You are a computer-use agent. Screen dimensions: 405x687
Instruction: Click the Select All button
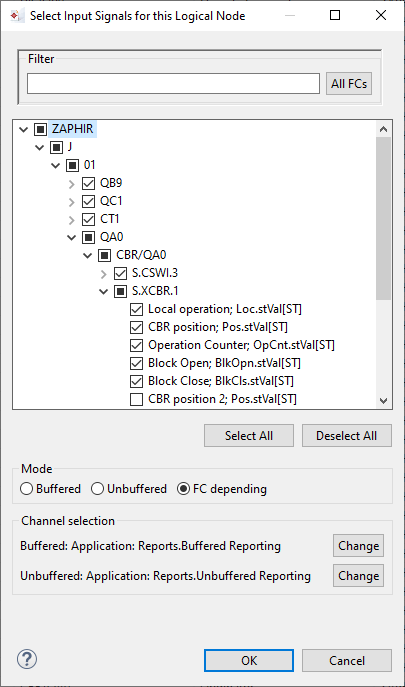coord(249,436)
